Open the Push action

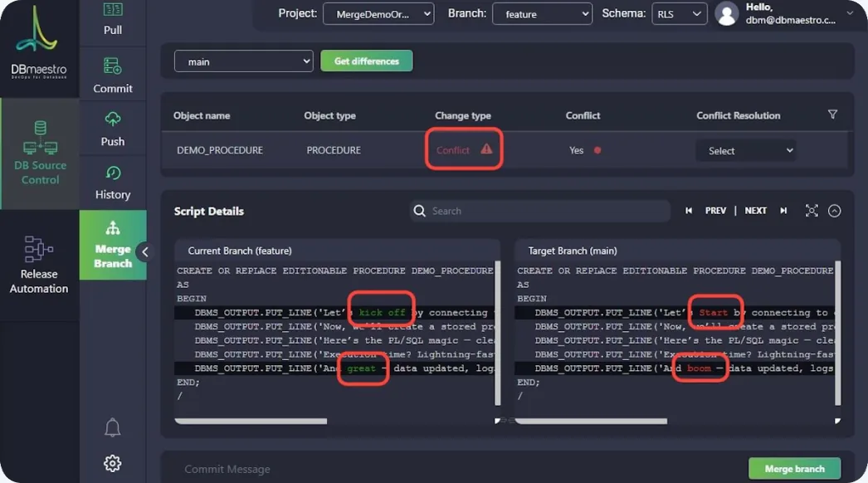coord(112,129)
